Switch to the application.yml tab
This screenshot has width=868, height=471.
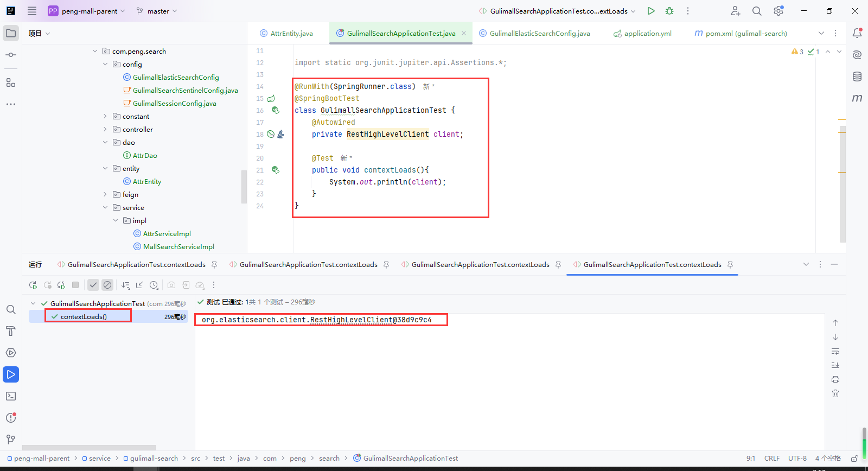point(642,34)
